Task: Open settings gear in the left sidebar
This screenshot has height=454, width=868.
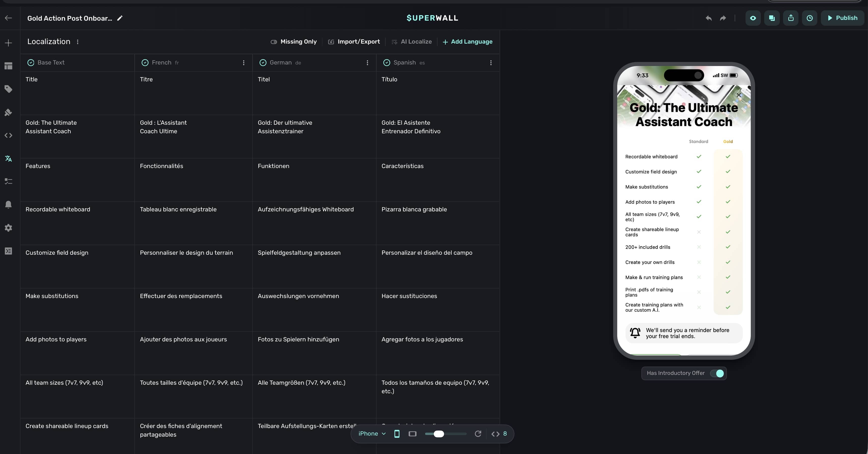Action: (x=8, y=228)
